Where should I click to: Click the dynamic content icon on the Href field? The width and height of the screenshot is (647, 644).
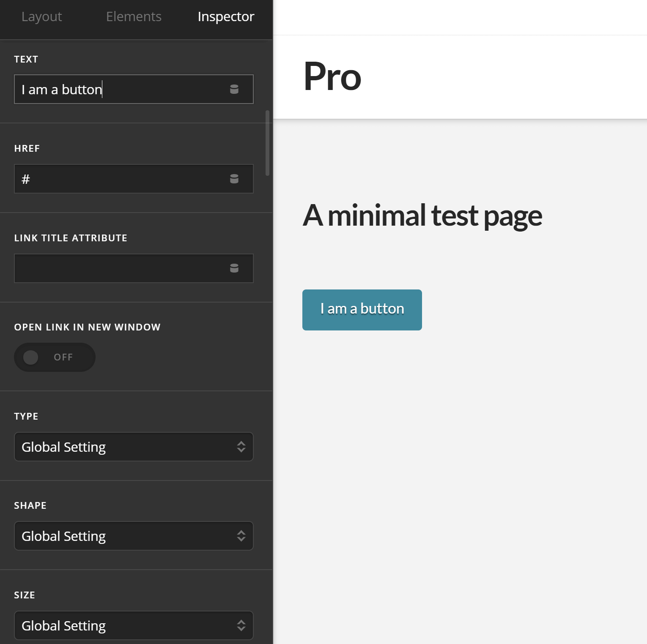pos(234,179)
